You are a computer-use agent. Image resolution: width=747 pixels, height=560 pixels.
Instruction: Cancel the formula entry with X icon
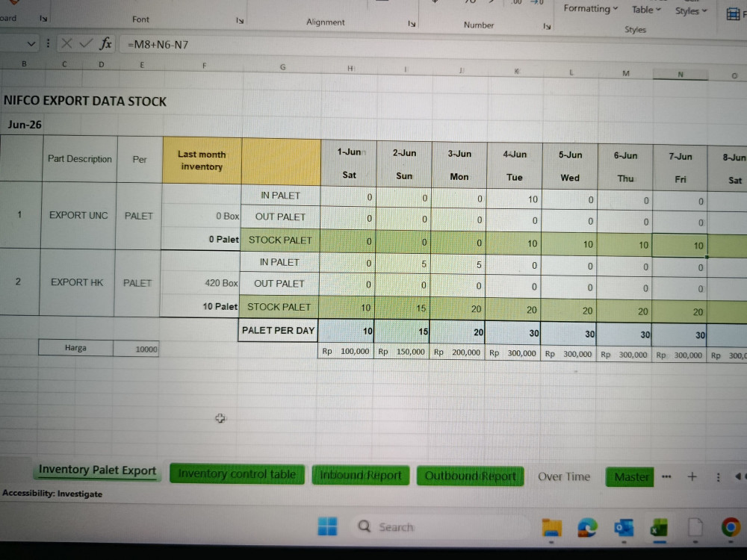tap(66, 44)
